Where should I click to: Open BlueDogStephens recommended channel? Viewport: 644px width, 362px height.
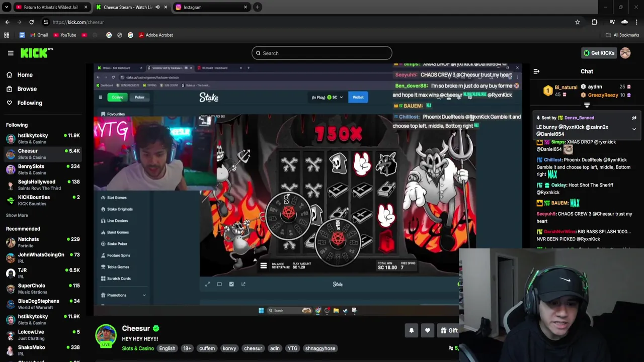(x=43, y=304)
